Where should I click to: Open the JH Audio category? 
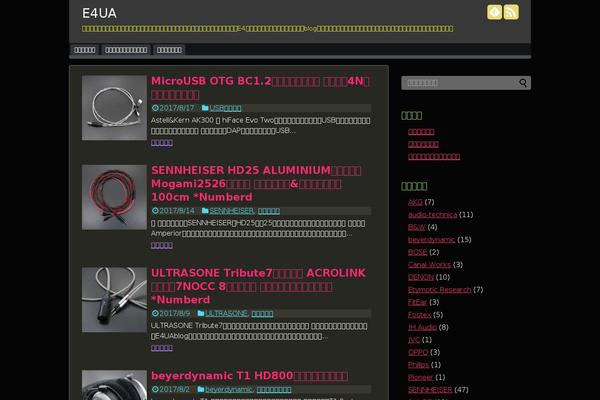(422, 327)
